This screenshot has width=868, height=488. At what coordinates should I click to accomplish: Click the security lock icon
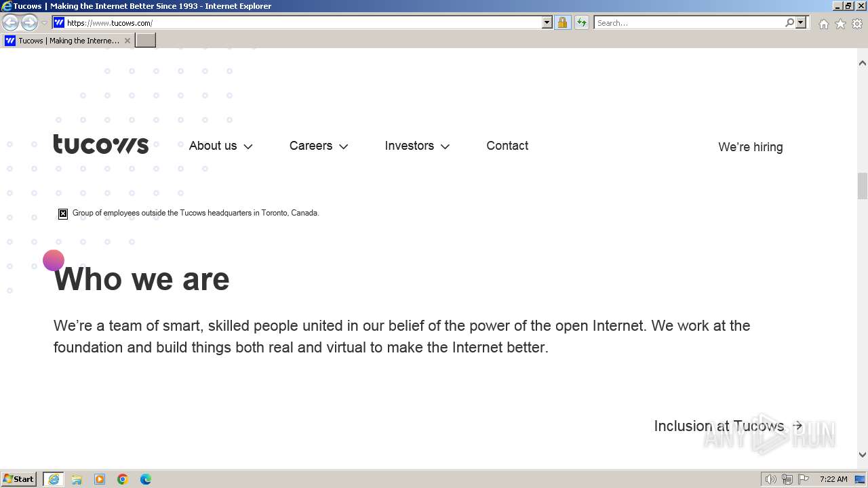point(562,23)
